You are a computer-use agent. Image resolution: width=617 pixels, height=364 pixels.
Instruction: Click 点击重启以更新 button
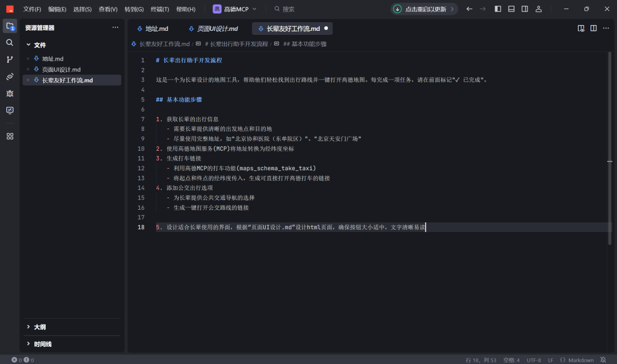point(424,9)
